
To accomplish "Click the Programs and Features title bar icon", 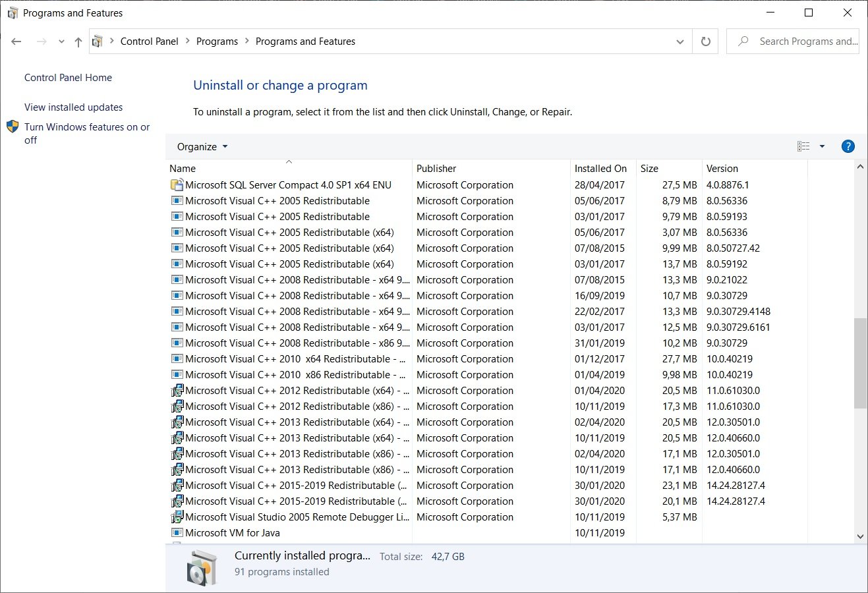I will pyautogui.click(x=13, y=13).
